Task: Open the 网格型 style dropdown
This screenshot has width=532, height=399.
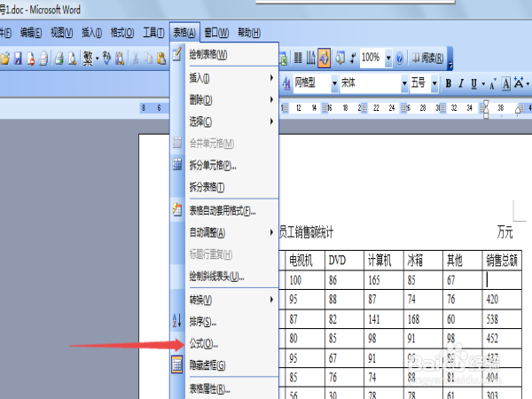Action: click(x=334, y=83)
